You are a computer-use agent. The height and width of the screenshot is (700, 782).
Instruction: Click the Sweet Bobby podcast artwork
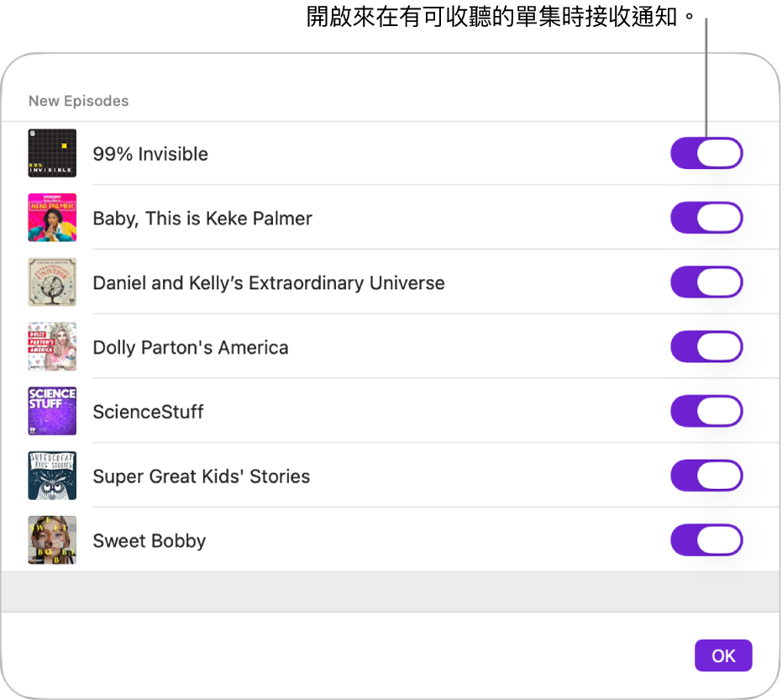(x=52, y=540)
